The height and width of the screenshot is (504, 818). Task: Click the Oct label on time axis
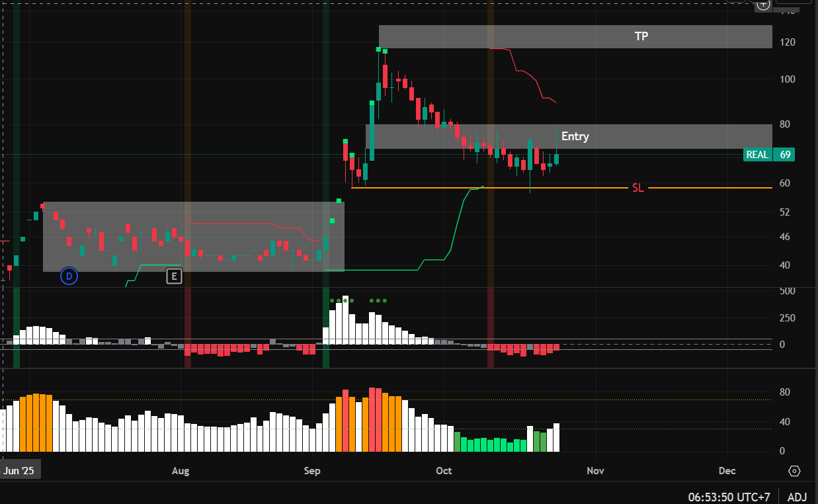pos(444,471)
